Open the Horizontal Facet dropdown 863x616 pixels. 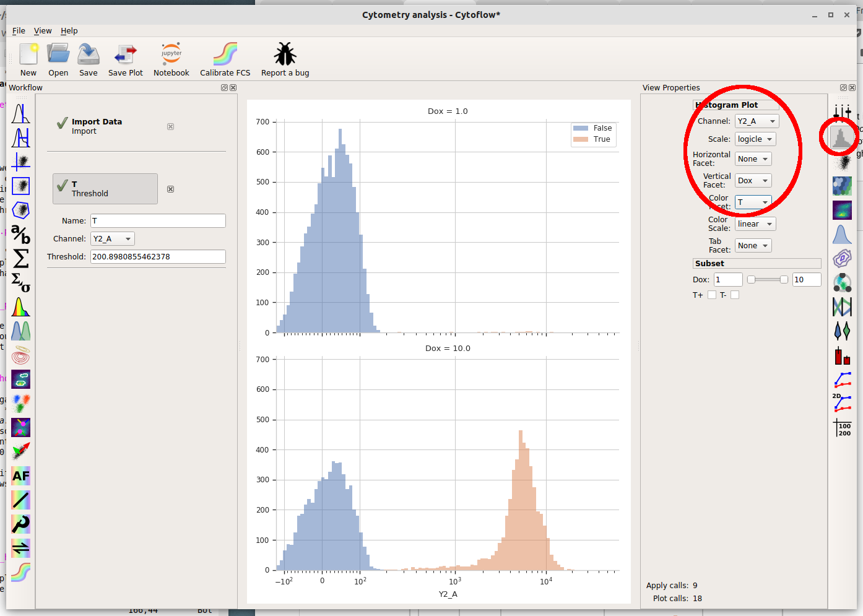tap(753, 159)
